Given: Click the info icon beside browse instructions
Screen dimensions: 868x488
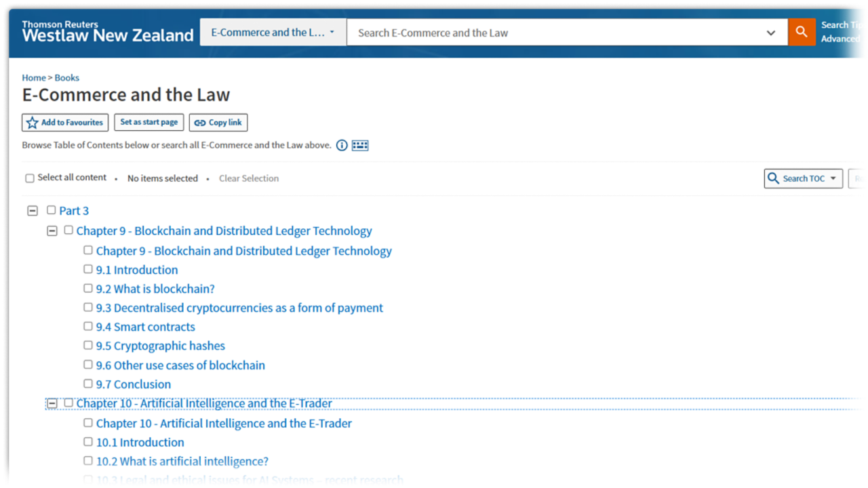Looking at the screenshot, I should 342,145.
